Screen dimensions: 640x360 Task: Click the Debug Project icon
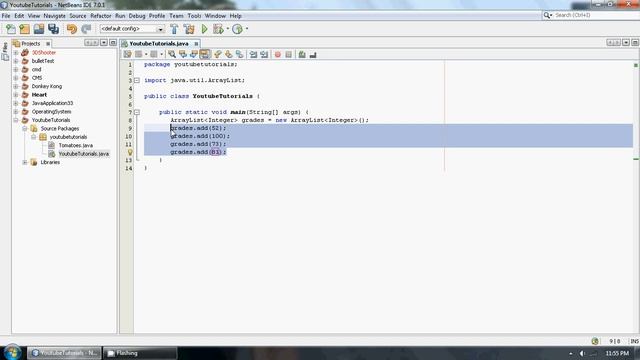tap(218, 29)
